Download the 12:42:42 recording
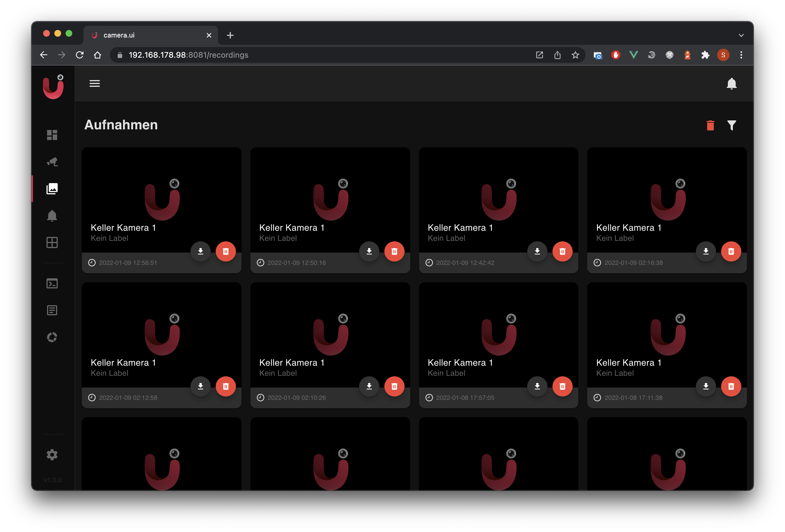 (x=537, y=251)
